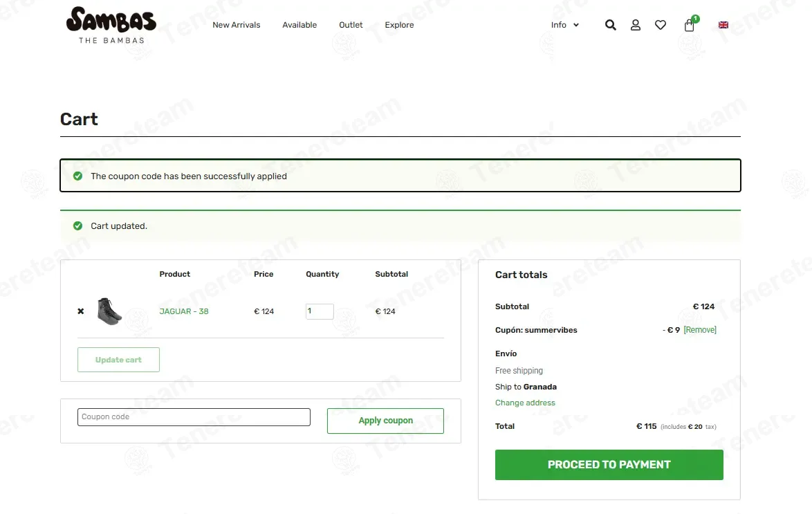This screenshot has height=514, width=812.
Task: Click the 'Free shipping' text
Action: [x=519, y=371]
